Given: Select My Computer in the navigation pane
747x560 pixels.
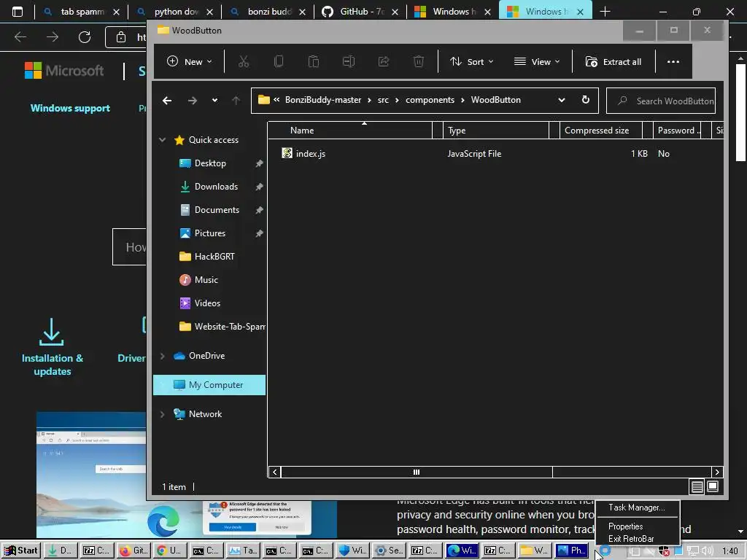Looking at the screenshot, I should coord(209,385).
